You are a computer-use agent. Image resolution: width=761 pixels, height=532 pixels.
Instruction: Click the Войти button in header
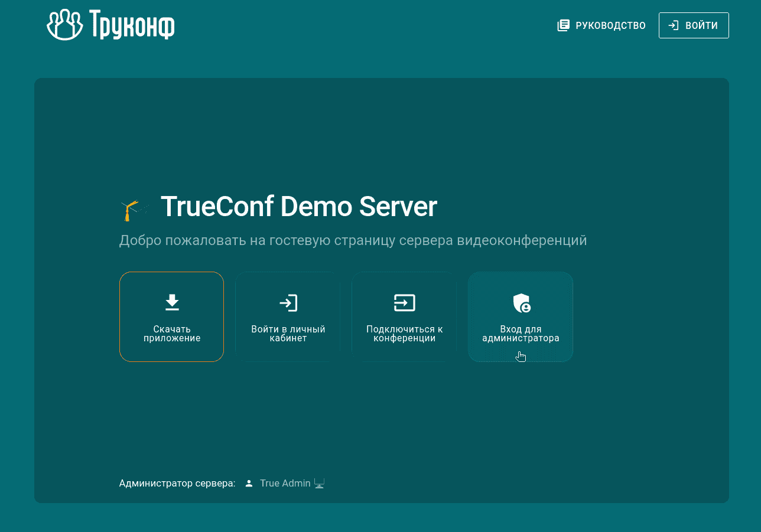pos(694,25)
